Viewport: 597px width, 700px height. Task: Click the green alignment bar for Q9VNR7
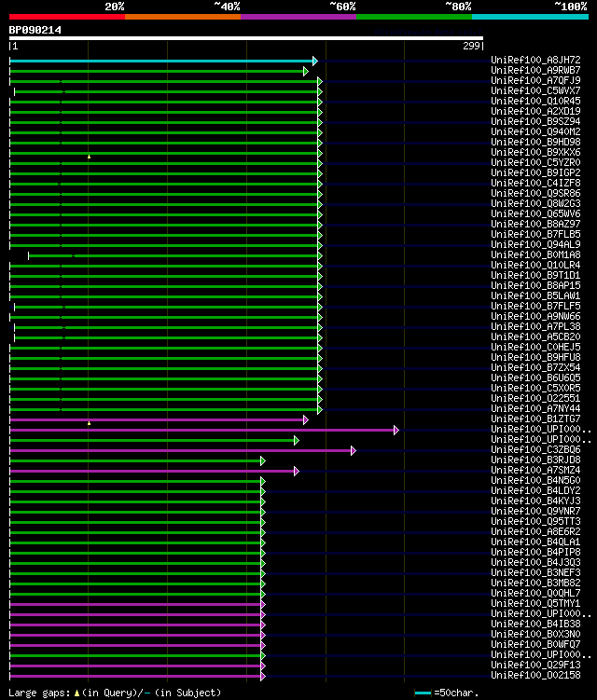click(x=135, y=512)
